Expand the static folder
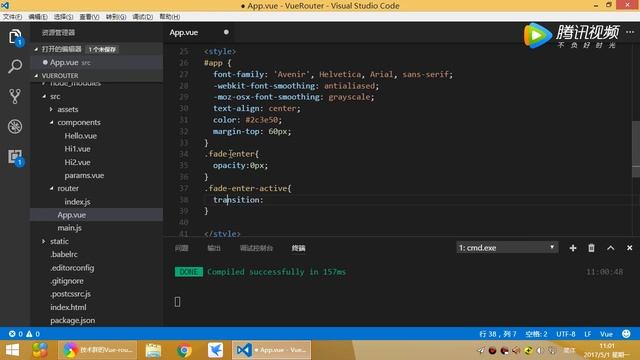Viewport: 640px width, 360px height. [44, 241]
